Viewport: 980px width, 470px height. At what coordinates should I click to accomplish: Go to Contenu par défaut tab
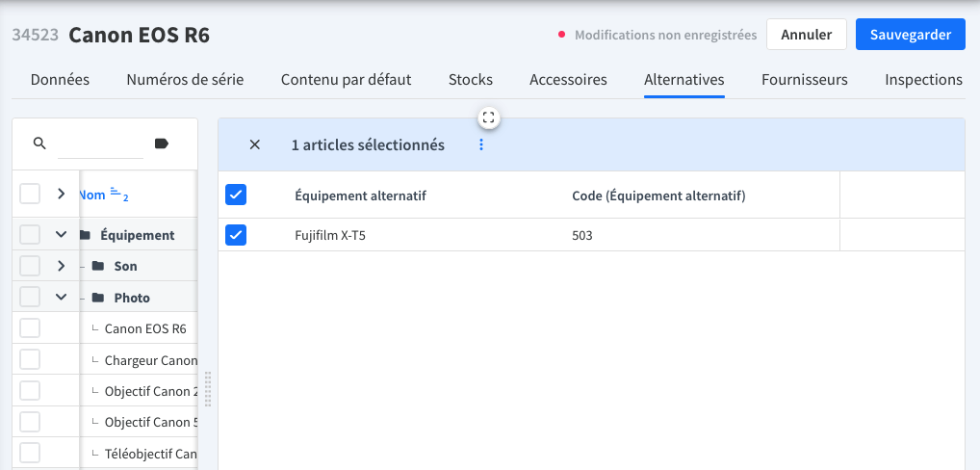(347, 80)
